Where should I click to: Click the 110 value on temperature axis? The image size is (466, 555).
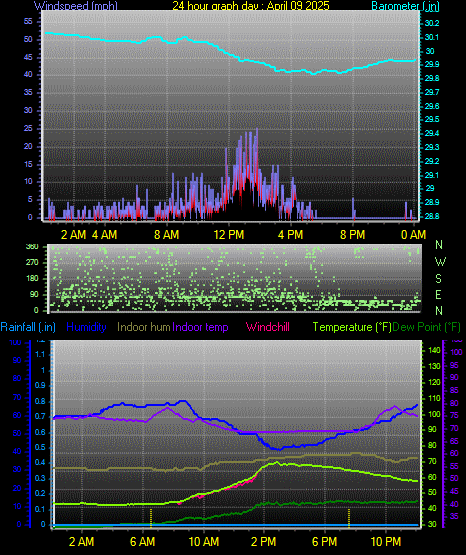[x=434, y=398]
